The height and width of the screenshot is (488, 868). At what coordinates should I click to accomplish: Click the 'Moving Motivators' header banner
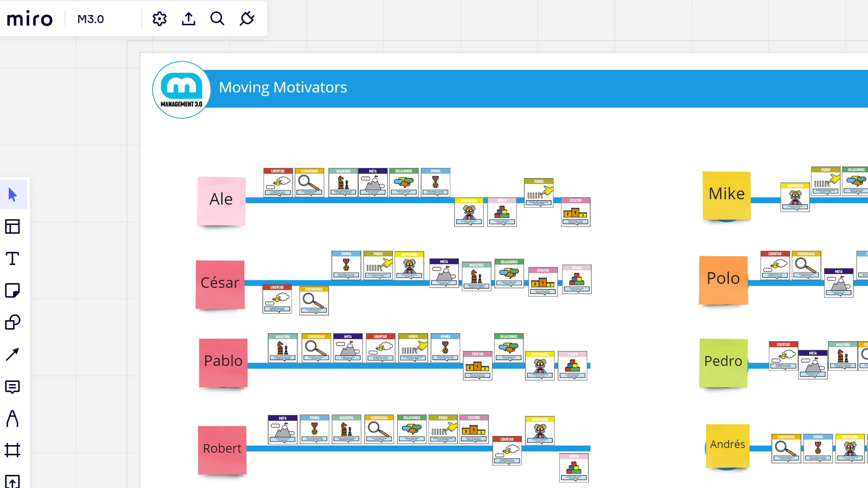tap(283, 87)
